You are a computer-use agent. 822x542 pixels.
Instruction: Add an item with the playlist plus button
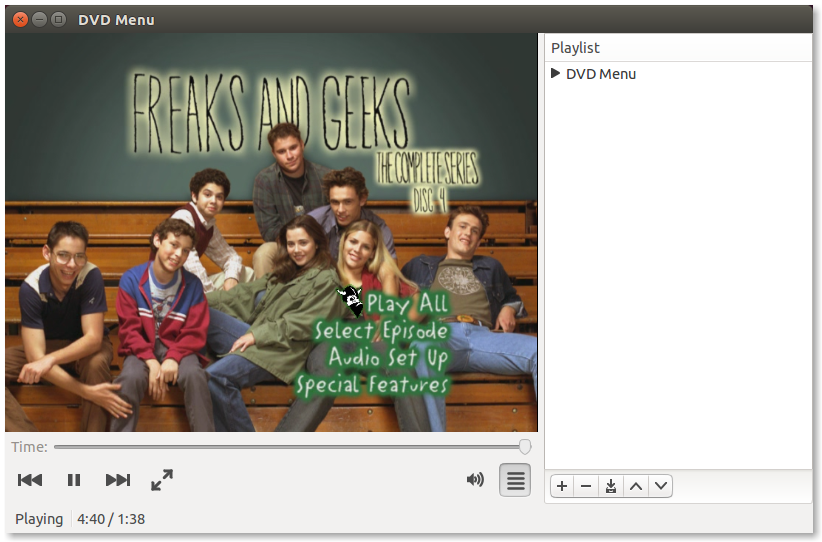click(x=562, y=486)
